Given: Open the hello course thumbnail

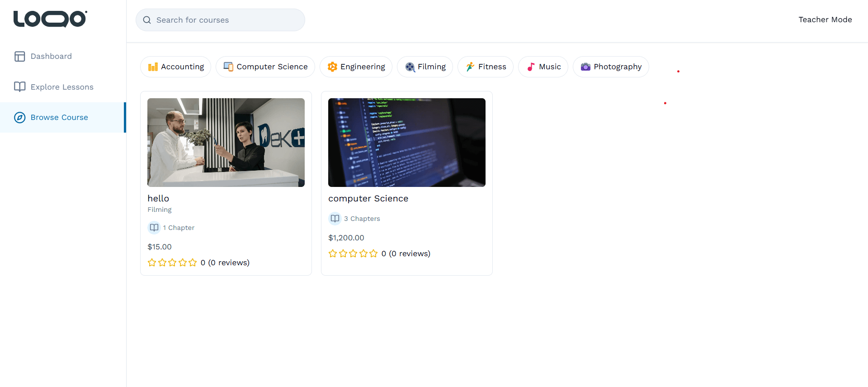Looking at the screenshot, I should click(226, 143).
